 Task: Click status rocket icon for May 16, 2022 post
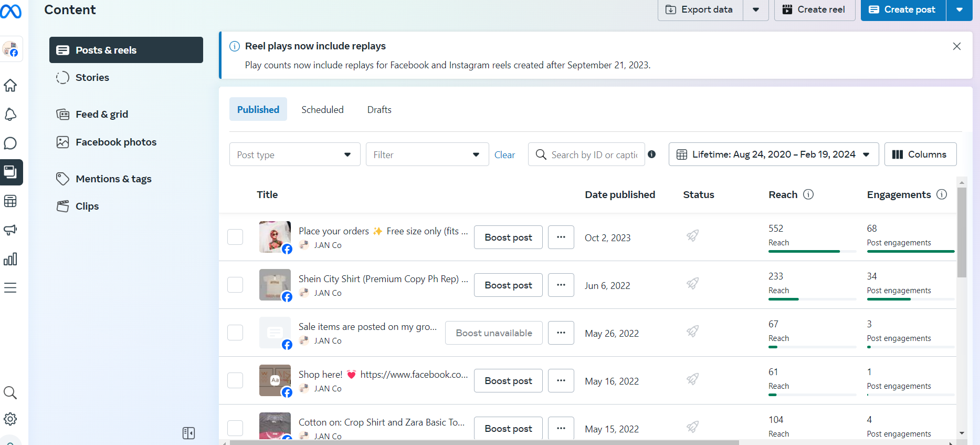(x=693, y=379)
